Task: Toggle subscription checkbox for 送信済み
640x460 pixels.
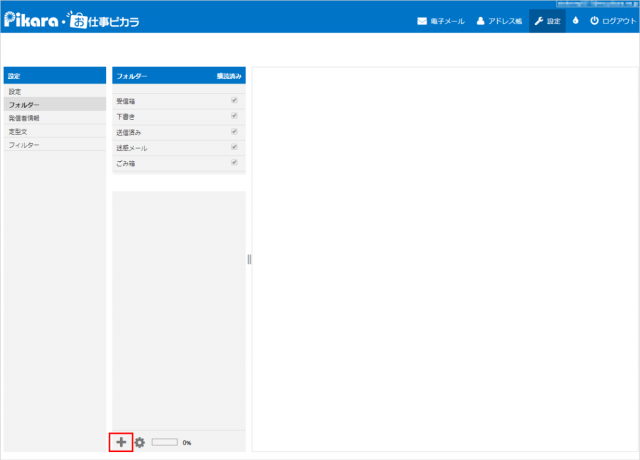Action: (234, 131)
